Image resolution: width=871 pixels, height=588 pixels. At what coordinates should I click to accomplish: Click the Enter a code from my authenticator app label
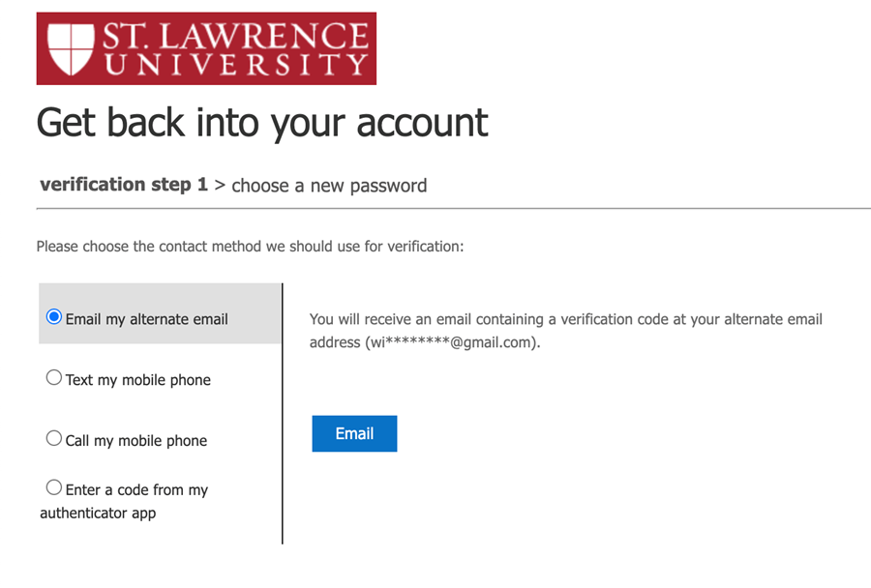(x=124, y=501)
